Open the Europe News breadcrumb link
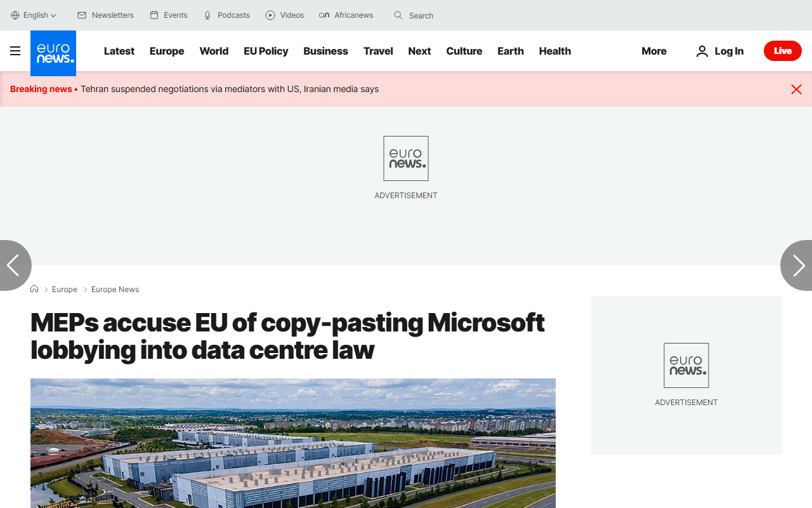The width and height of the screenshot is (812, 508). click(x=115, y=290)
